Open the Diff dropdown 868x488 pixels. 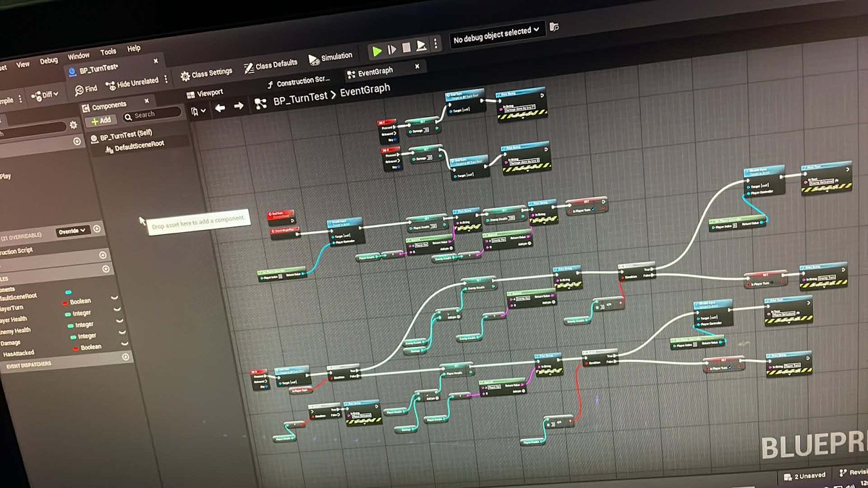click(45, 95)
